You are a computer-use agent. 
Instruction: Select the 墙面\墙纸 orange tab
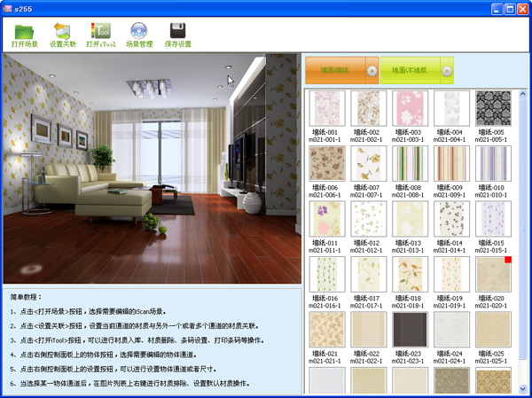click(335, 70)
